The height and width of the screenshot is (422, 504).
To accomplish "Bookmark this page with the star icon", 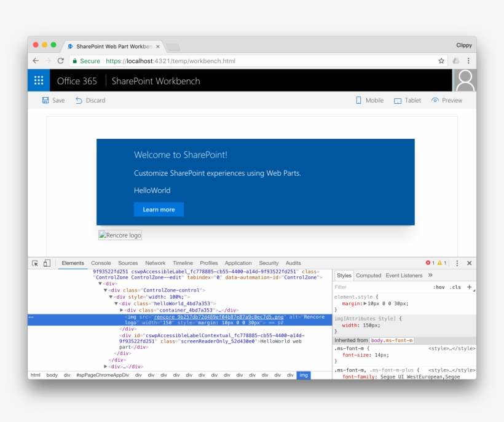I will click(441, 61).
